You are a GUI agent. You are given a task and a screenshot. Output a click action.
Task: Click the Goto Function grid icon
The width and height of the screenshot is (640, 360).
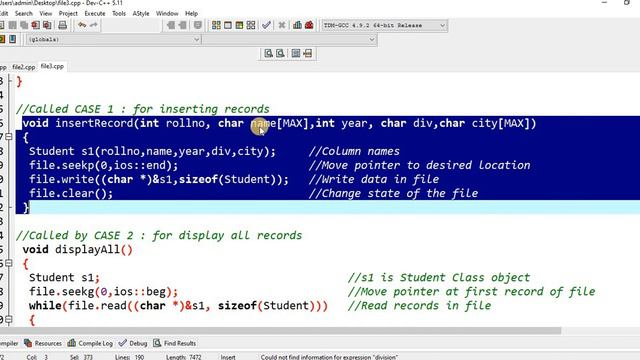(296, 53)
